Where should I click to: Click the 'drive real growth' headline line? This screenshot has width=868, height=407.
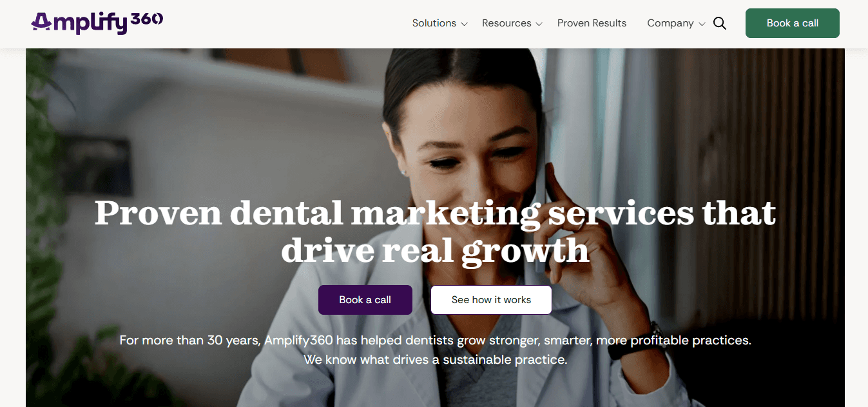435,250
